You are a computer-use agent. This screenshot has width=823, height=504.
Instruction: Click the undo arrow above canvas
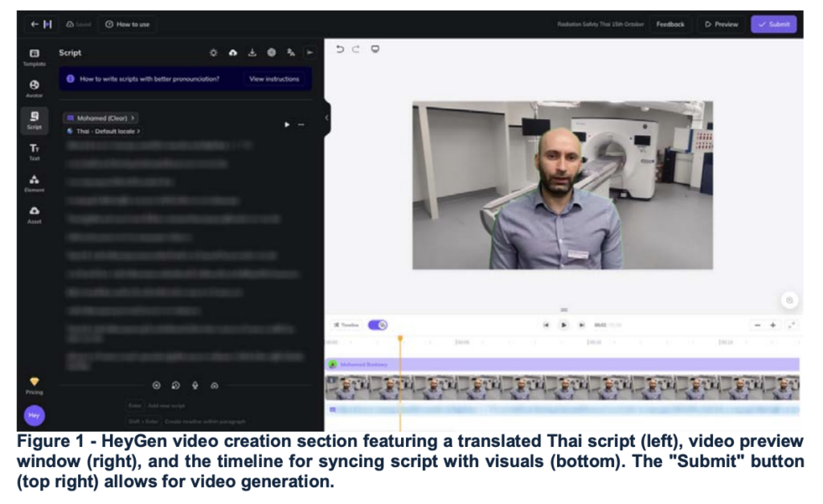(x=340, y=50)
